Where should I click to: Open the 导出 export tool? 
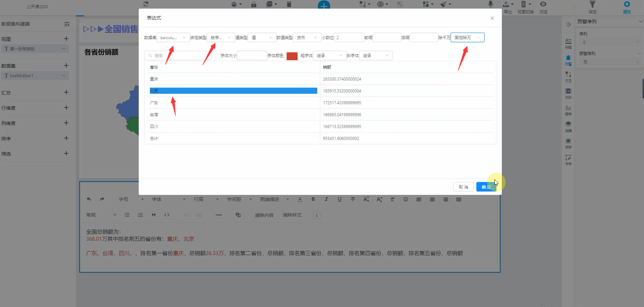(x=508, y=7)
